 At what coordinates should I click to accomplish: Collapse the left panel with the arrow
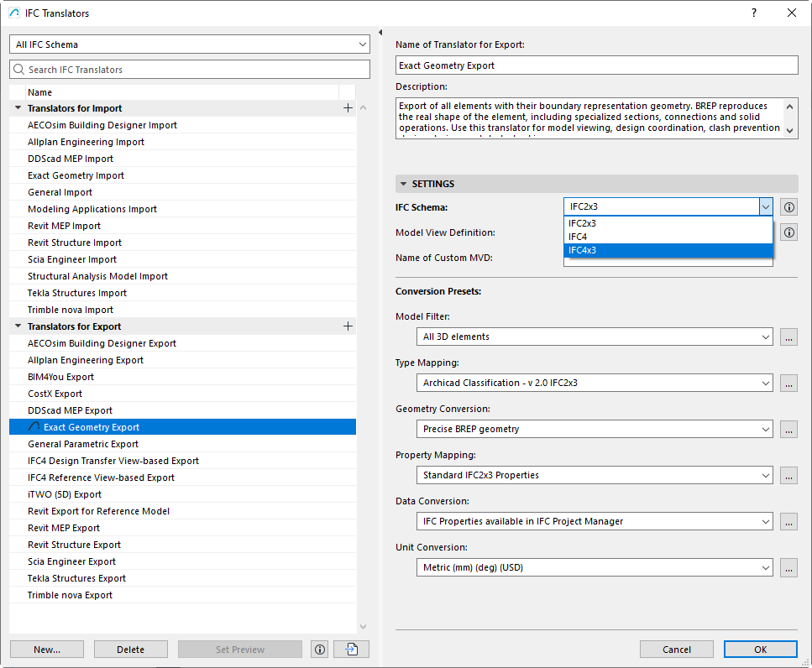pyautogui.click(x=380, y=33)
